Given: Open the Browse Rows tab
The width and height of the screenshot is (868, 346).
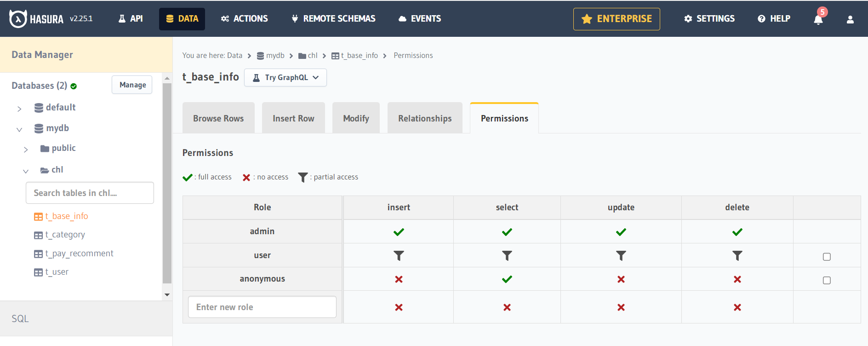Looking at the screenshot, I should point(218,118).
